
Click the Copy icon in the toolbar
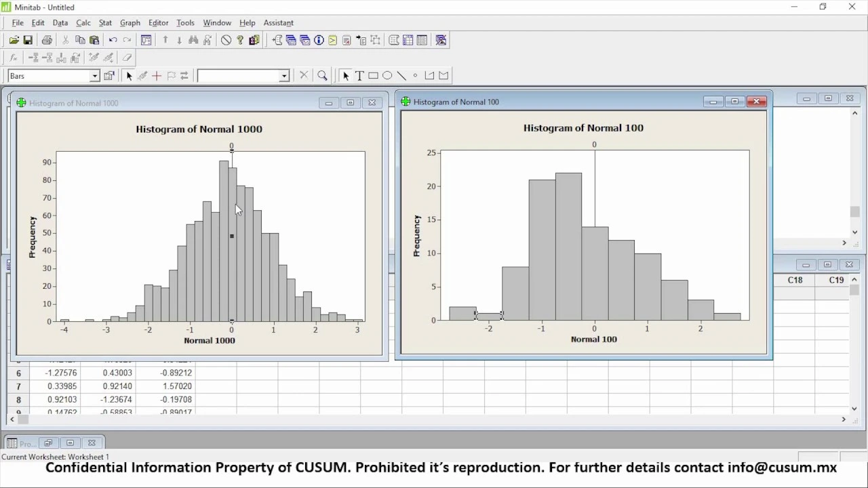coord(80,40)
